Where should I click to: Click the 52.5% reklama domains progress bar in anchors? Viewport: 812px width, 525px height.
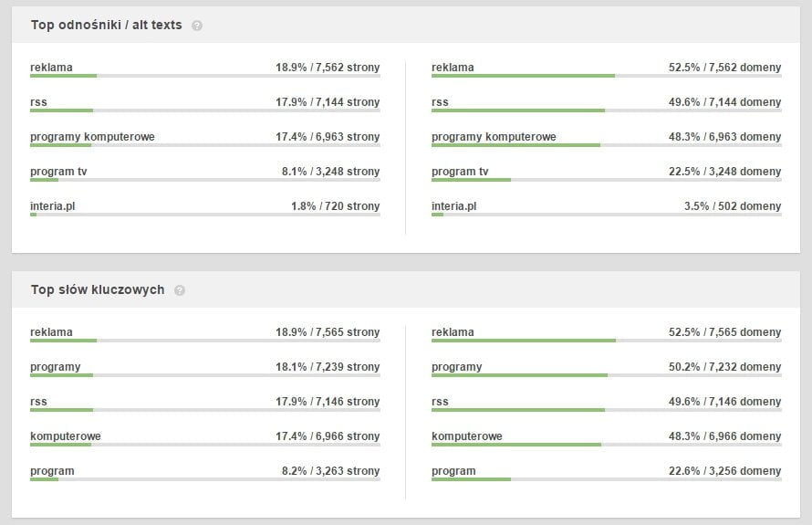(x=523, y=76)
